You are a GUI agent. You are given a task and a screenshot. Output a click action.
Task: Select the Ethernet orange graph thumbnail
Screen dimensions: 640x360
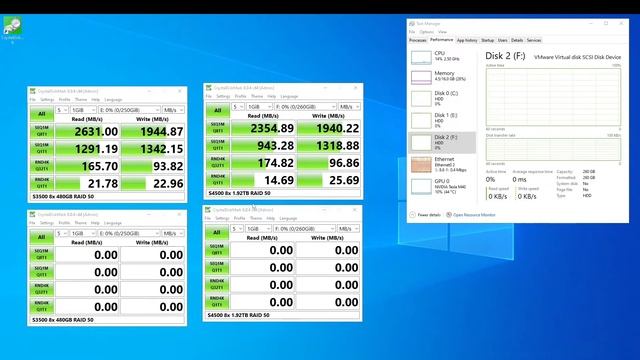421,164
